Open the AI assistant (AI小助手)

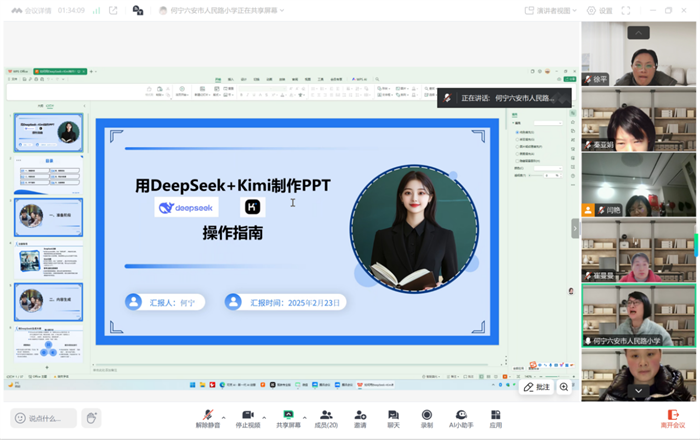click(461, 418)
